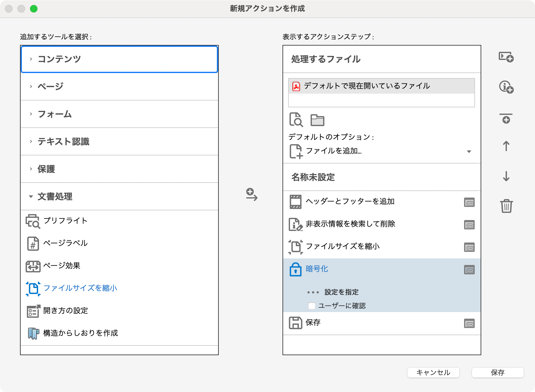Click the キャンセル button

point(433,372)
